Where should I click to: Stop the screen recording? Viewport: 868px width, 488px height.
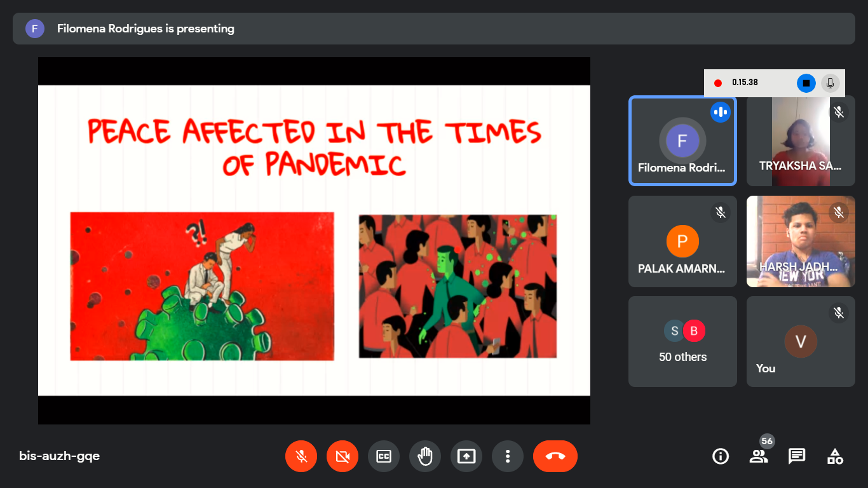coord(806,83)
